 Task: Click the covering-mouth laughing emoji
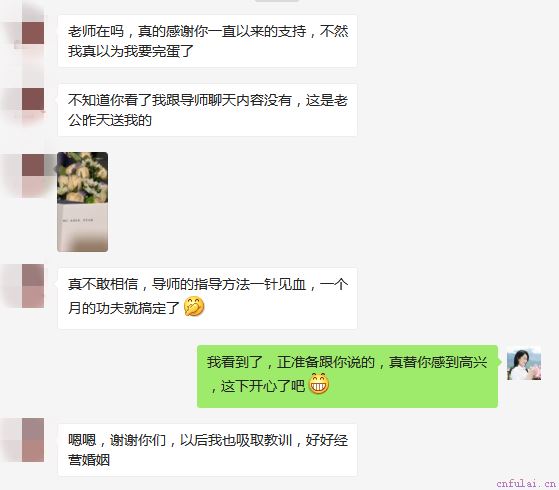194,307
